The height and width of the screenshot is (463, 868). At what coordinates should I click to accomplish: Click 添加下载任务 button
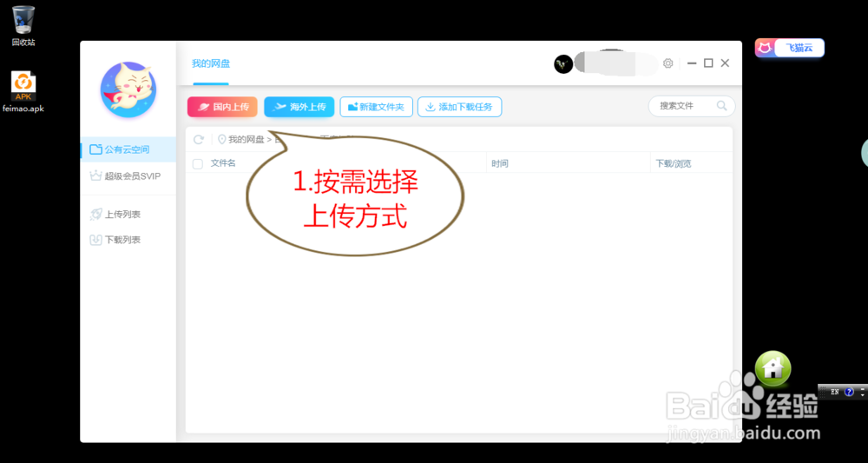pos(459,107)
